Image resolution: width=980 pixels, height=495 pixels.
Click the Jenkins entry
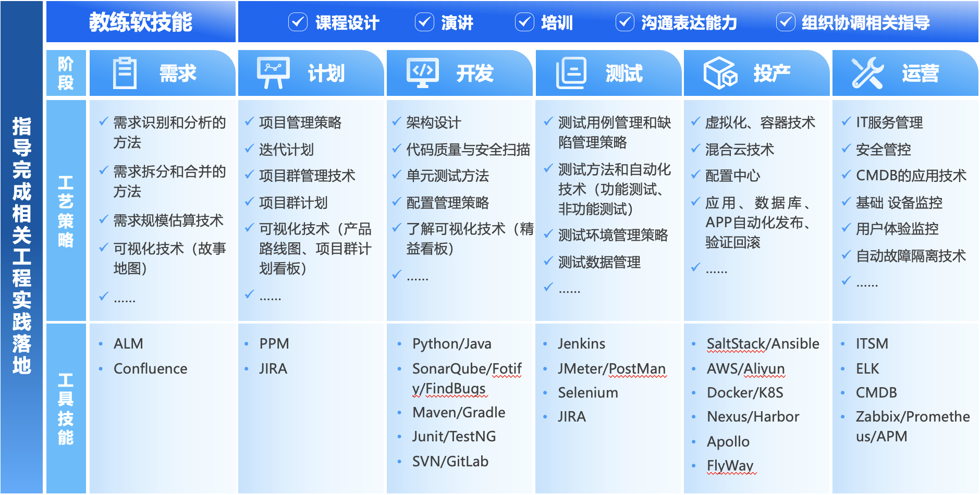(x=581, y=344)
